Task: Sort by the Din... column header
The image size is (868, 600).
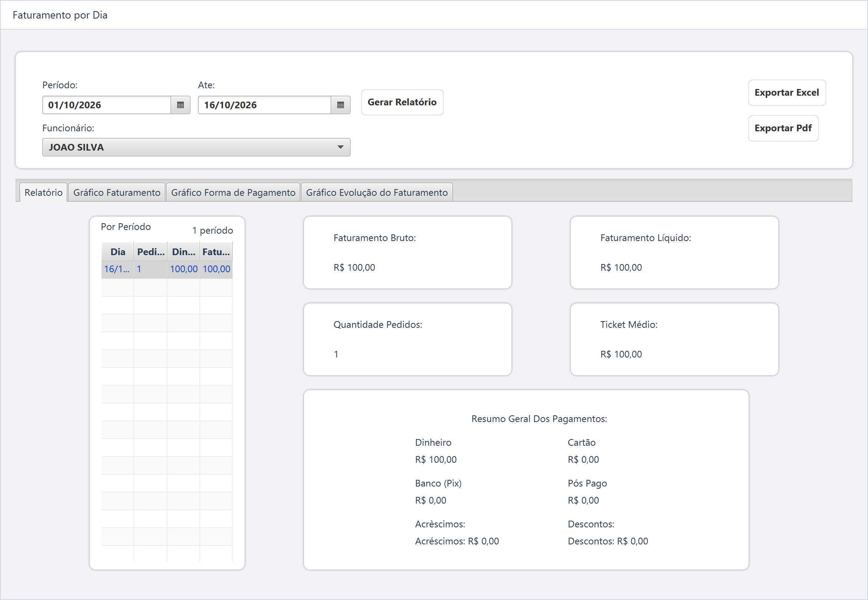Action: [x=183, y=251]
